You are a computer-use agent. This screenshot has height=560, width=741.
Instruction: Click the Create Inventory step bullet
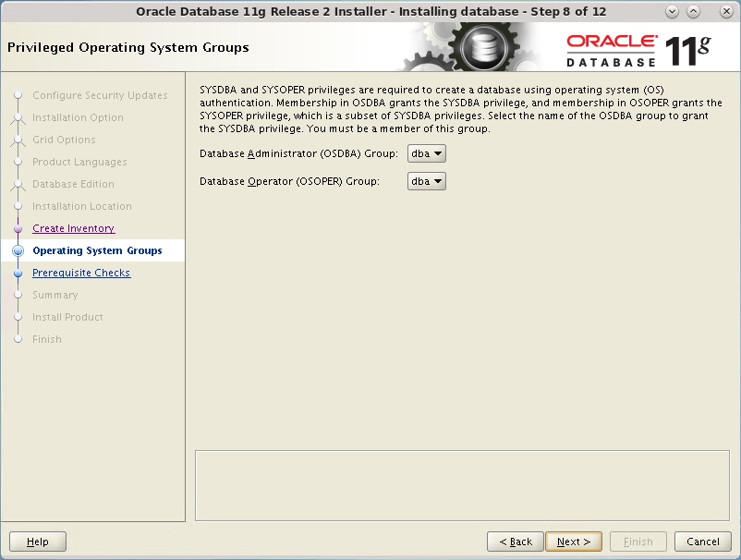click(x=18, y=229)
